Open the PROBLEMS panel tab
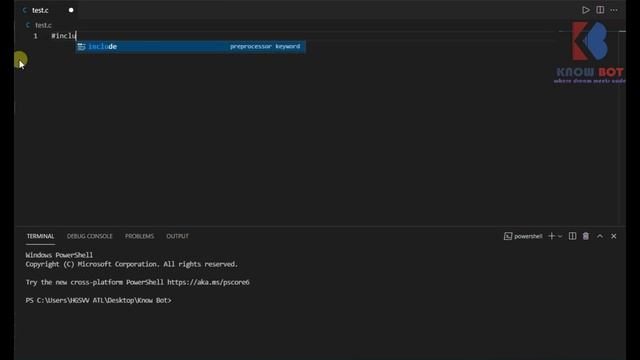Viewport: 640px width, 360px height. click(140, 236)
